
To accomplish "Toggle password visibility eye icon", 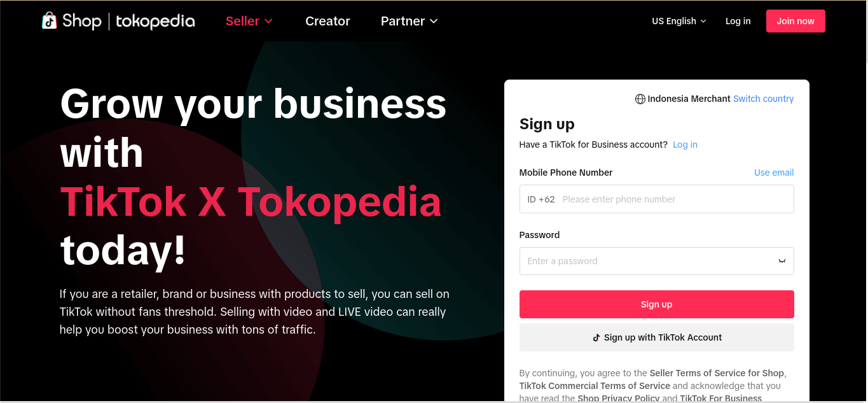I will (x=782, y=261).
